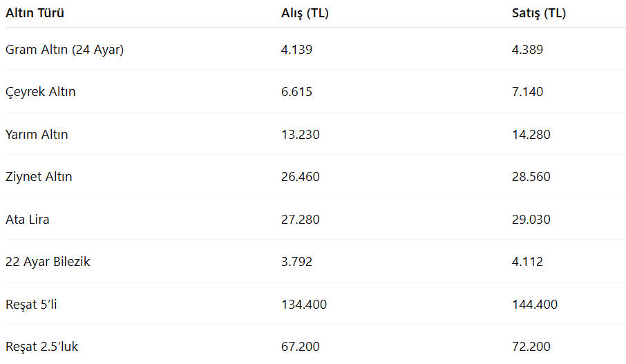Click the 14.280 Yarım selling price
626x364 pixels.
coord(531,135)
